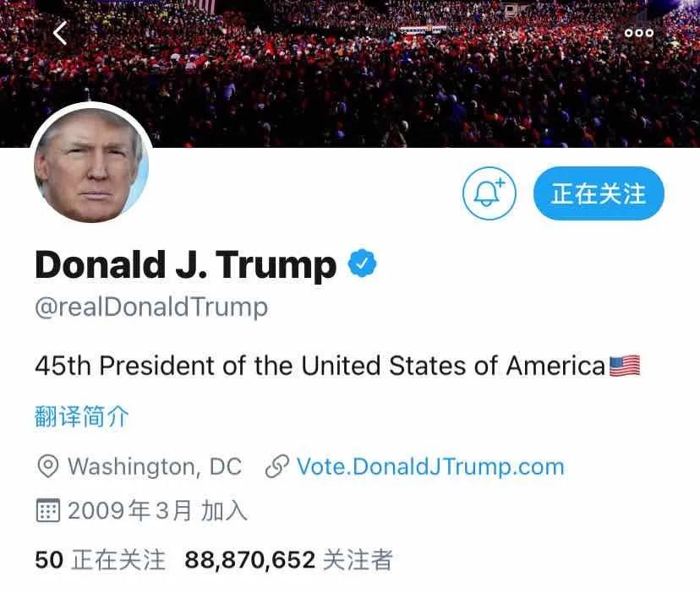Screen dimensions: 700x593
Task: Tap the American flag emoji in bio
Action: pos(625,366)
